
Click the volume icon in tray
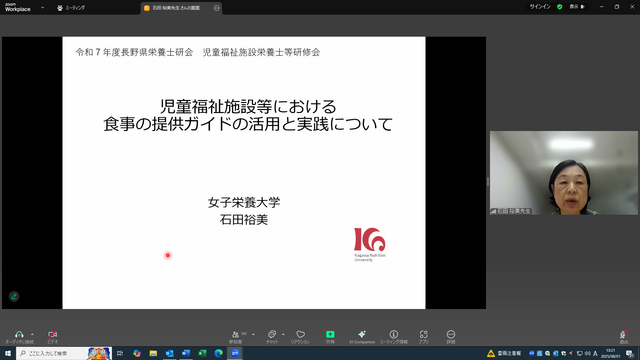[x=587, y=353]
